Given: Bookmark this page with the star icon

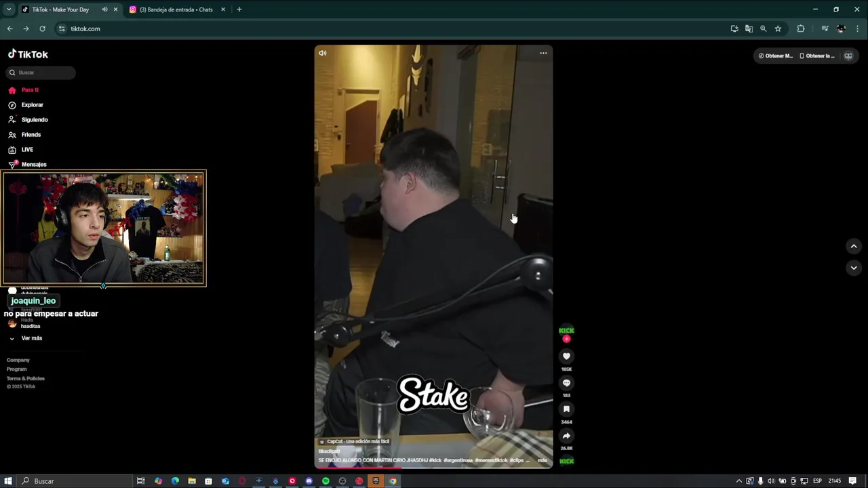Looking at the screenshot, I should (778, 28).
